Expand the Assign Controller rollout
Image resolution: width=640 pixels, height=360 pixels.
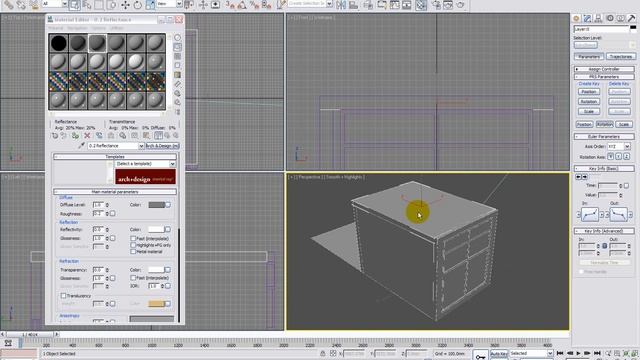604,69
